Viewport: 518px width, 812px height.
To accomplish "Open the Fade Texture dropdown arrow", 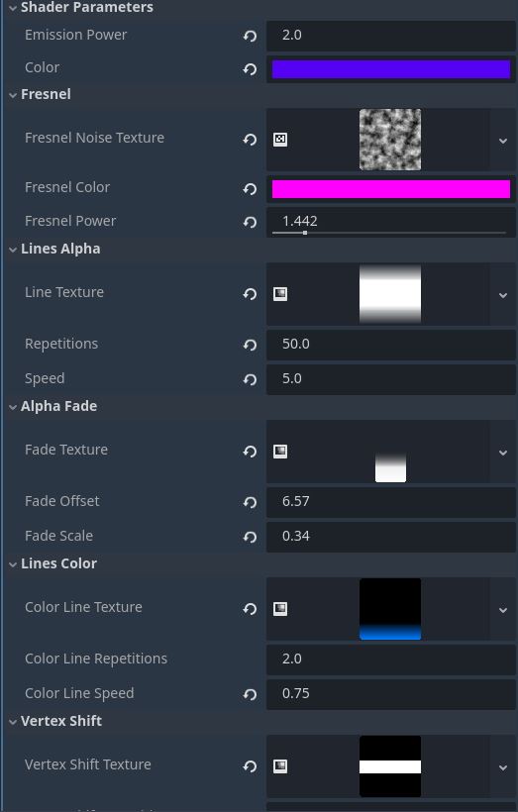I will click(502, 453).
